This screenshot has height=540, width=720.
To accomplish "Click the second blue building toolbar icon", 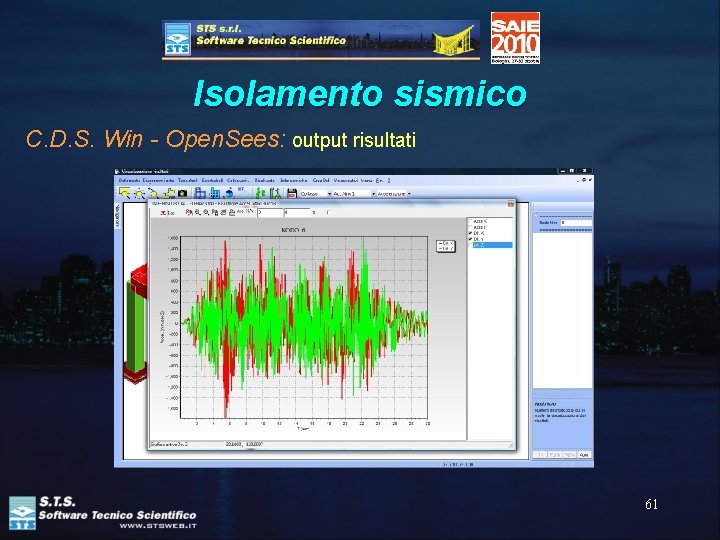I will pos(214,193).
